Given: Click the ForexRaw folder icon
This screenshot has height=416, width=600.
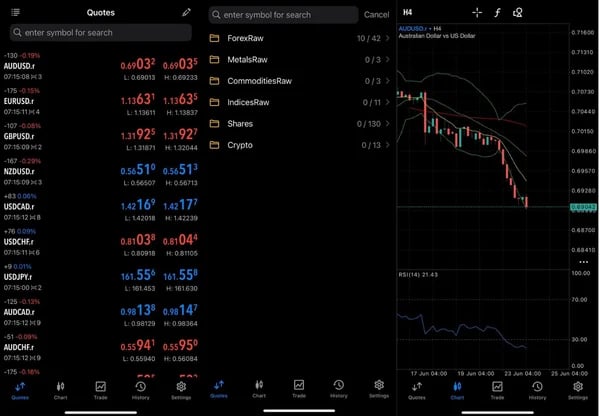Looking at the screenshot, I should point(215,38).
